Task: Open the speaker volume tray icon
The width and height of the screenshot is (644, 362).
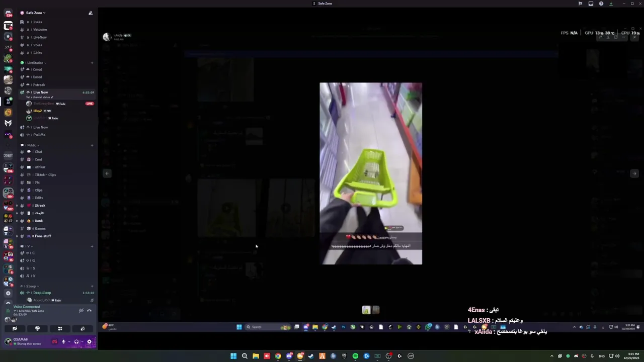Action: click(x=617, y=356)
